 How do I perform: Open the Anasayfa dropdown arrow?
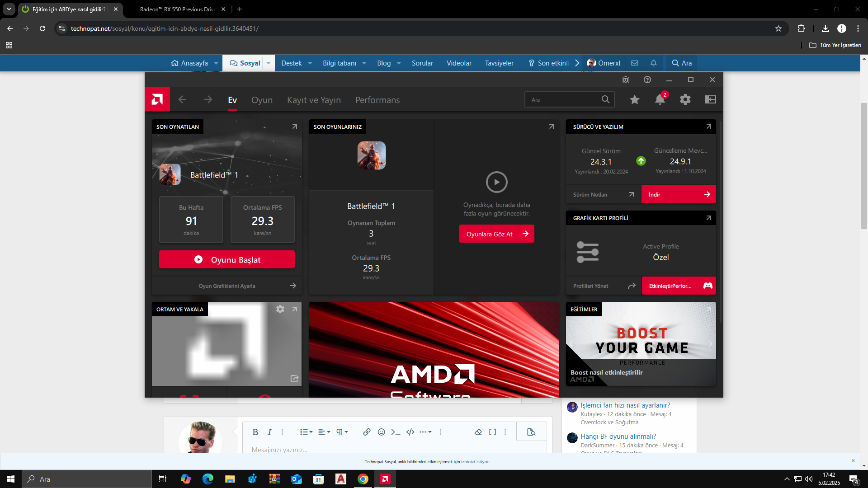(x=216, y=63)
